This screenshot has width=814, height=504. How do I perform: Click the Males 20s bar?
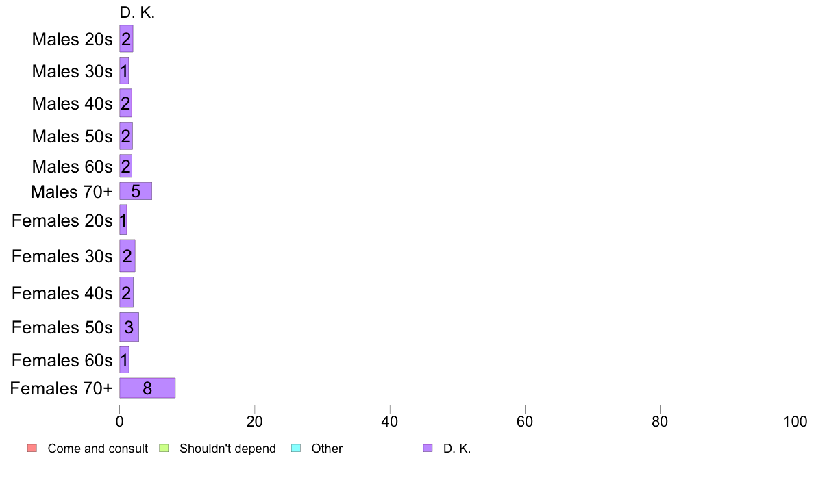(126, 39)
